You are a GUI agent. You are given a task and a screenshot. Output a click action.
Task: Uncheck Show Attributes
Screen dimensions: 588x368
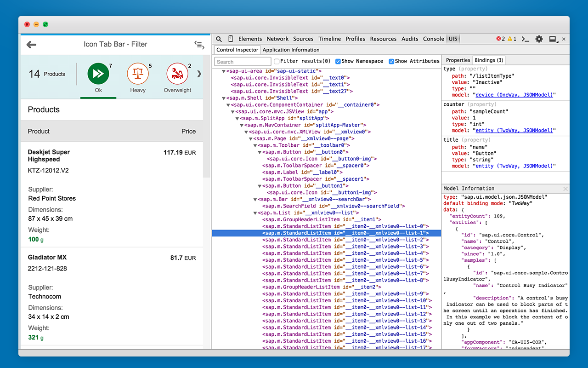click(392, 61)
